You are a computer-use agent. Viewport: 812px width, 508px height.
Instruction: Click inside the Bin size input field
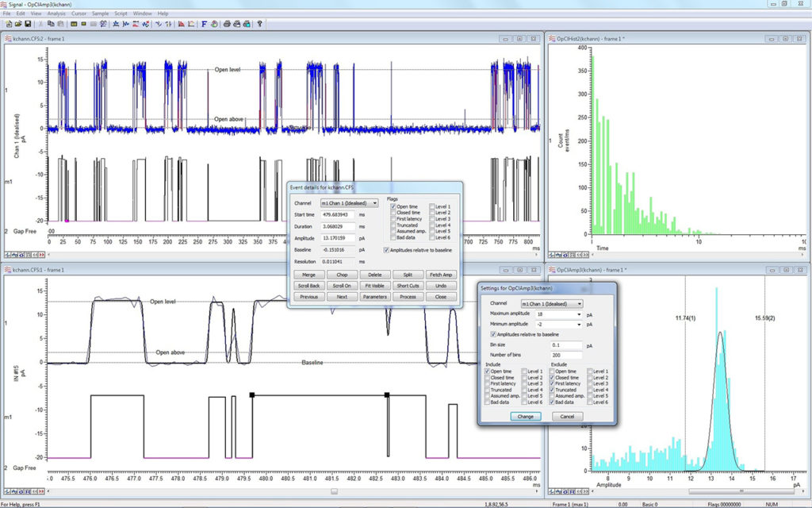tap(567, 345)
